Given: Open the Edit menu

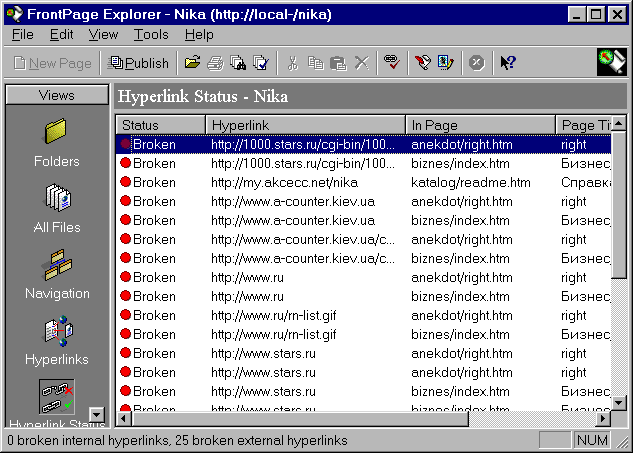Looking at the screenshot, I should (x=61, y=35).
